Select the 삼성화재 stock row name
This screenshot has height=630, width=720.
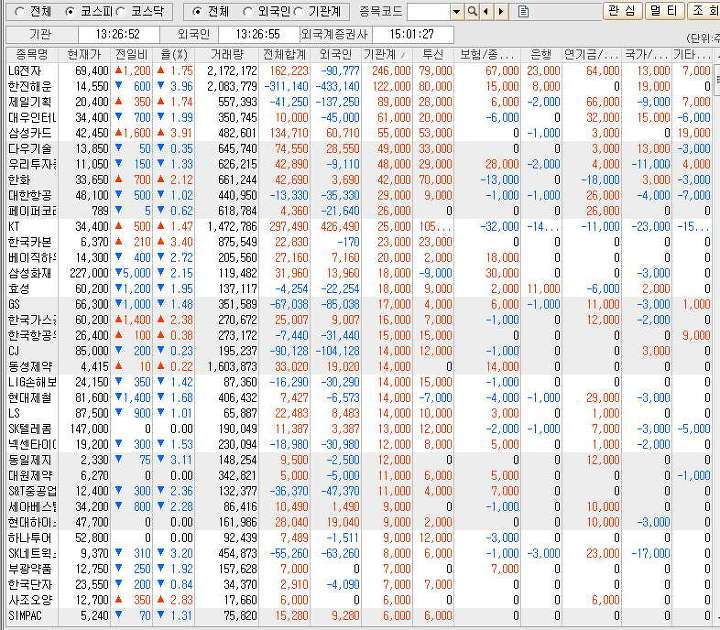[x=32, y=273]
